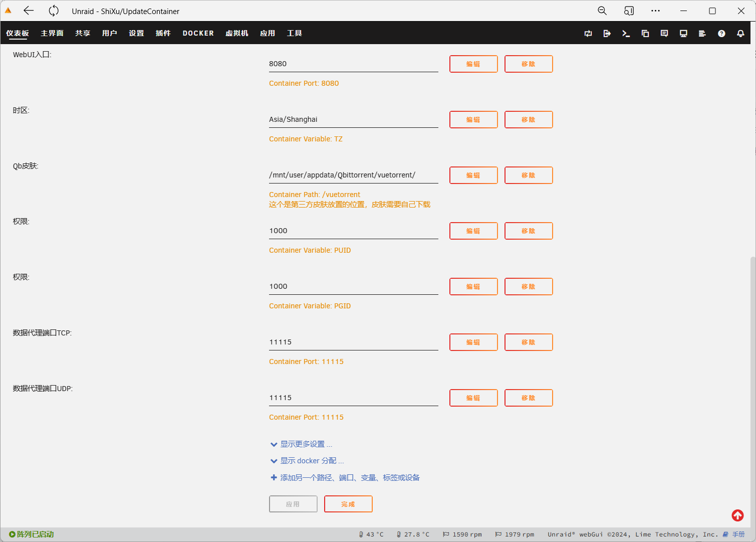The width and height of the screenshot is (756, 542).
Task: Click the logout icon in the header
Action: pos(607,34)
